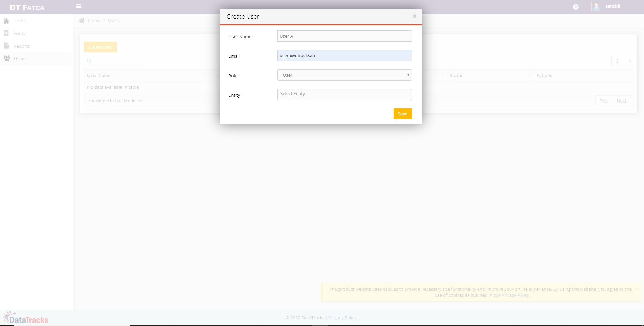Open the Role dropdown set to User

[344, 75]
